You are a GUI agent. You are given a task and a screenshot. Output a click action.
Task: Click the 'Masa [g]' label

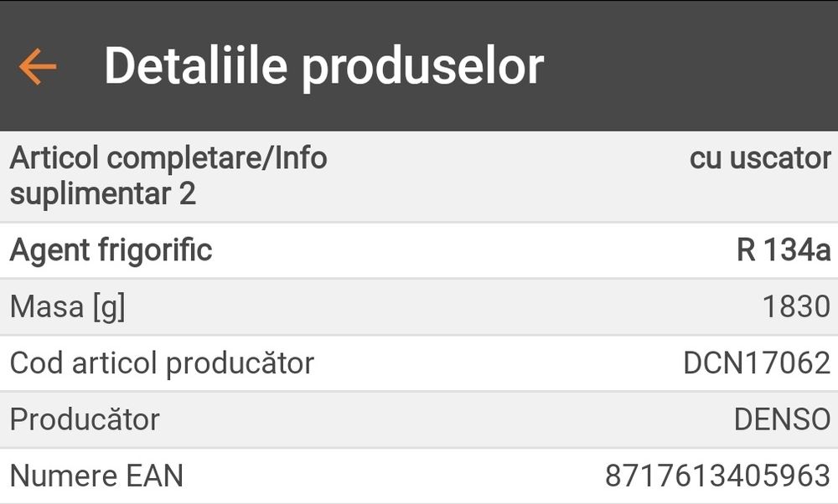(67, 306)
